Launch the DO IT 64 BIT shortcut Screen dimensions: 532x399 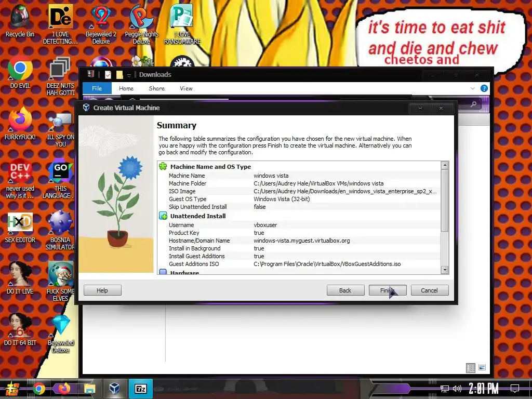coord(20,329)
